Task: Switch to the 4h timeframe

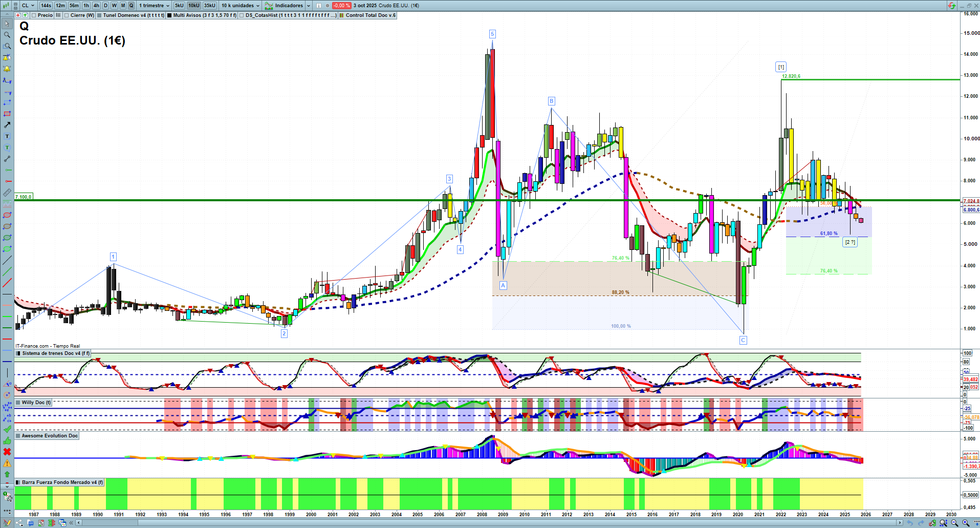Action: point(96,6)
